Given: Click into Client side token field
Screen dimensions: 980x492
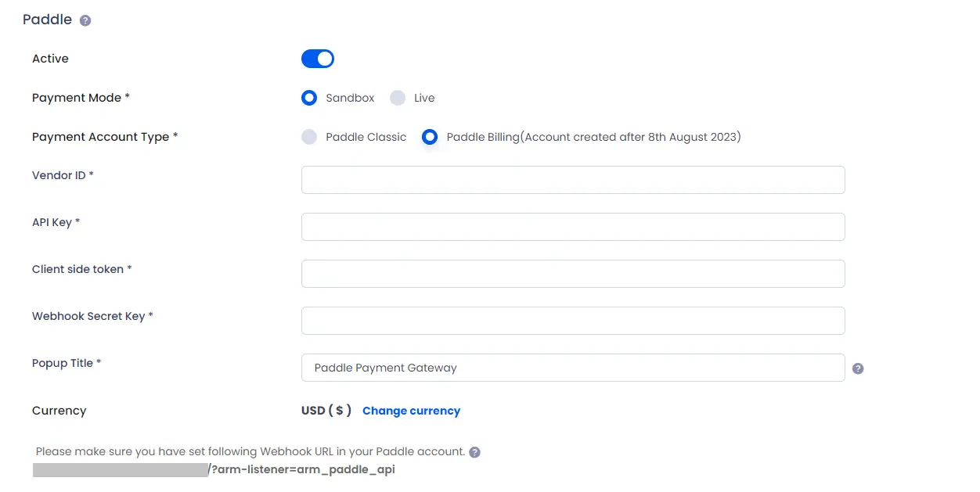Looking at the screenshot, I should click(x=573, y=274).
